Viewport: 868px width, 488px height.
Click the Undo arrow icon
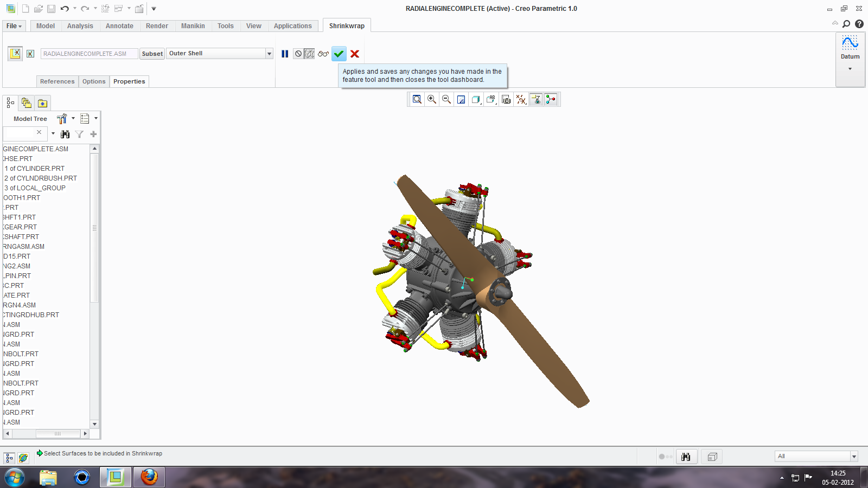(65, 9)
